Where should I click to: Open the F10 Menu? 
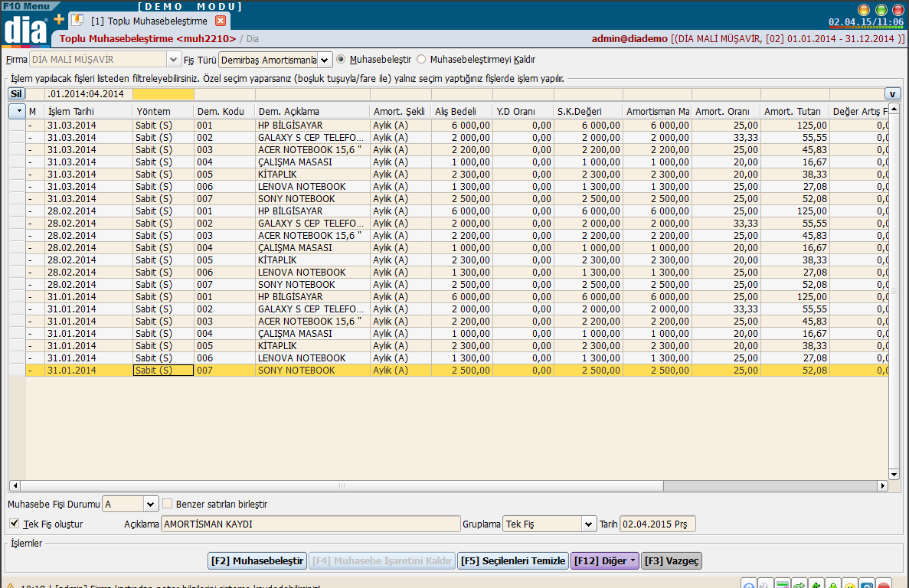pyautogui.click(x=26, y=6)
